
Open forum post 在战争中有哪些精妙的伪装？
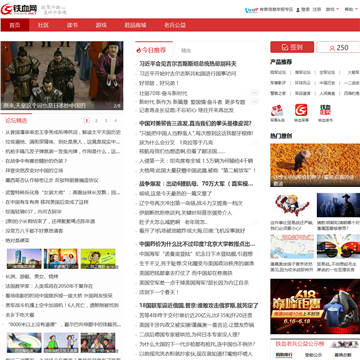(36, 161)
